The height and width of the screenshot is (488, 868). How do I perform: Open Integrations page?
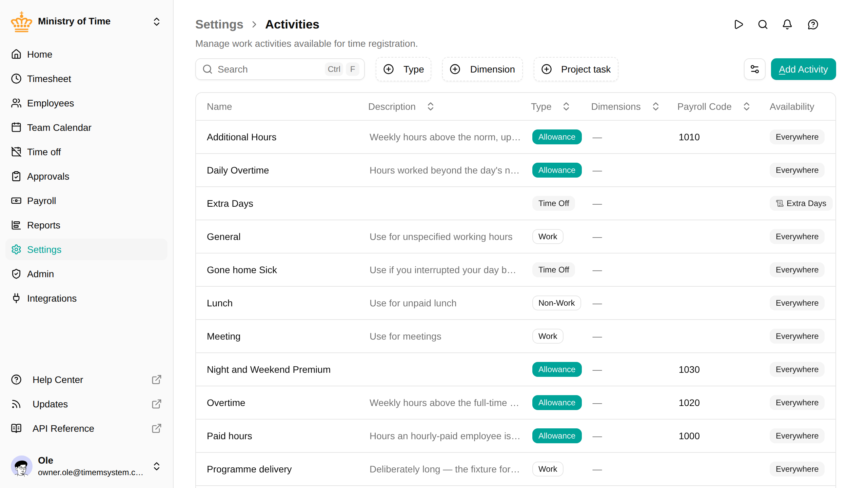pos(86,298)
